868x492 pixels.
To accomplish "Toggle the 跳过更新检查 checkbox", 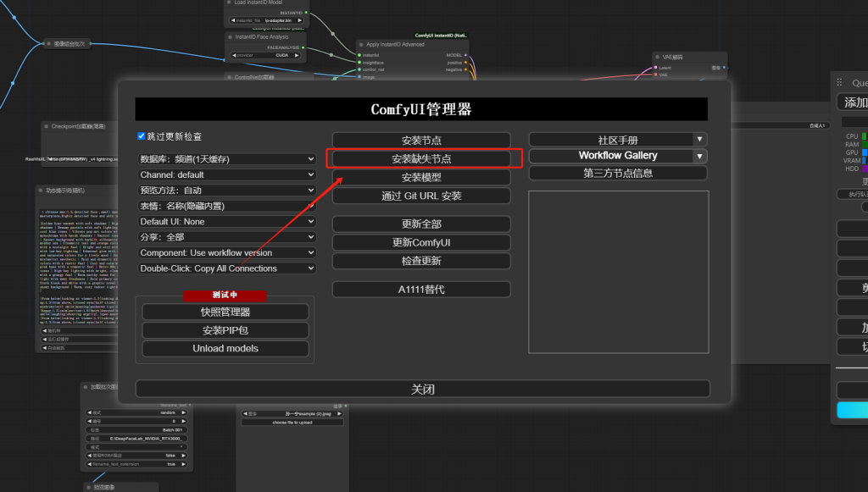I will [x=142, y=136].
